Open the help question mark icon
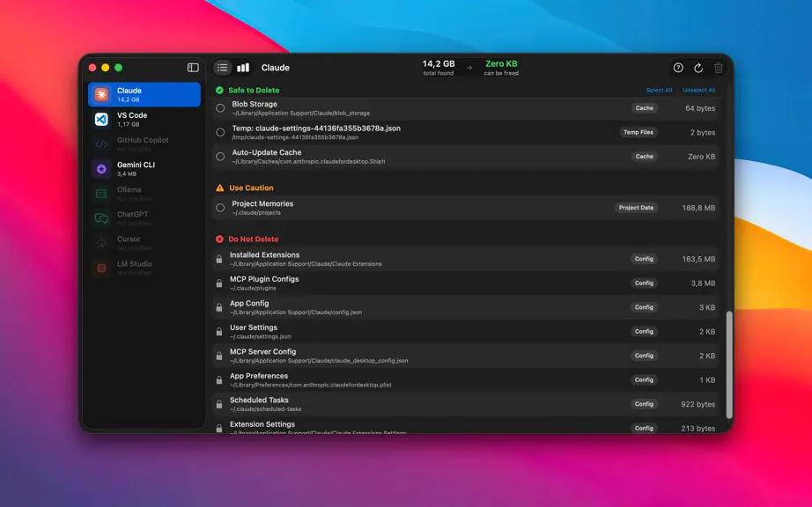 [678, 67]
